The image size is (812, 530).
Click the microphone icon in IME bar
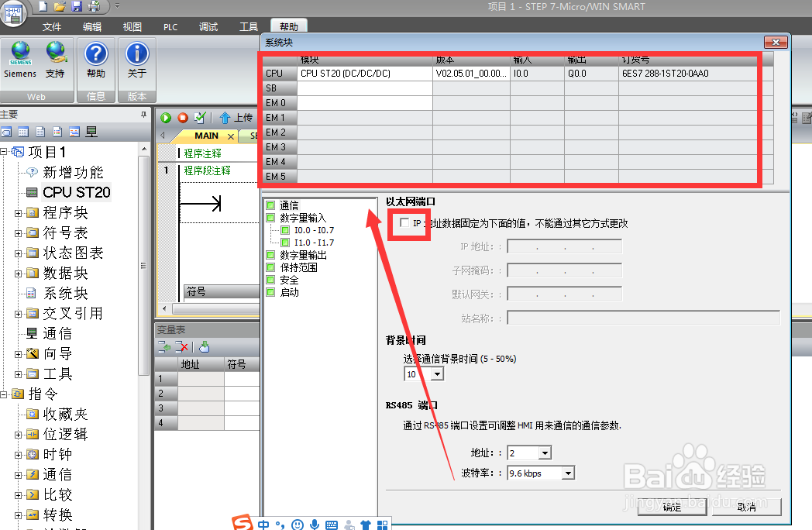click(315, 525)
